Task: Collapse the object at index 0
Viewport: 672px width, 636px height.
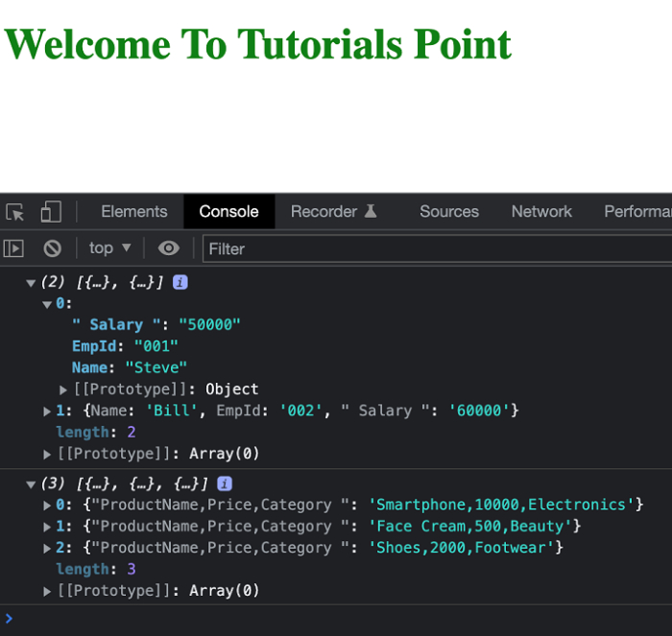Action: (47, 304)
